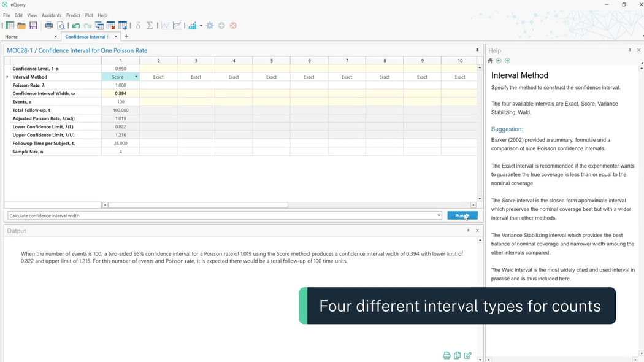Edit output with the pencil icon
The height and width of the screenshot is (362, 644).
click(x=468, y=355)
